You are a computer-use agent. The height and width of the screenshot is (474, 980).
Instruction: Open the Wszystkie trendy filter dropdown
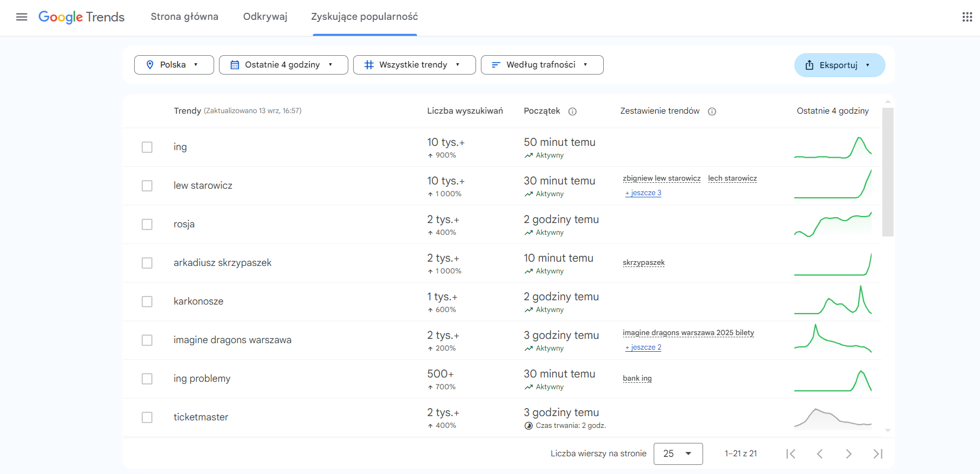click(x=414, y=65)
